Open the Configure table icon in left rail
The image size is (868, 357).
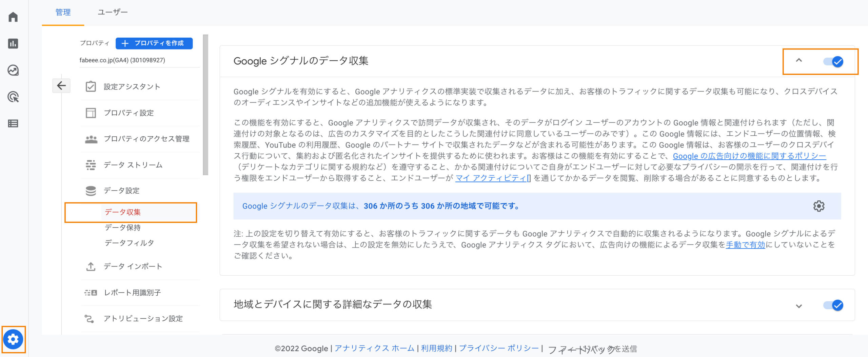(x=13, y=123)
